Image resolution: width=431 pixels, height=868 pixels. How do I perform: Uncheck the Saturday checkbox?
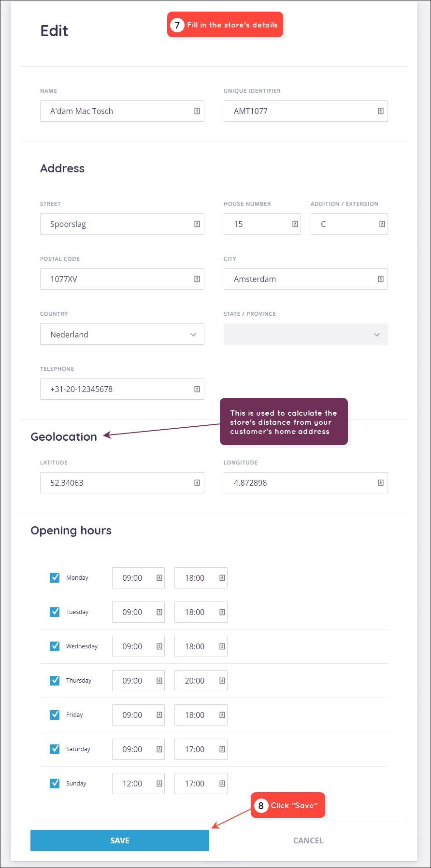pyautogui.click(x=55, y=749)
